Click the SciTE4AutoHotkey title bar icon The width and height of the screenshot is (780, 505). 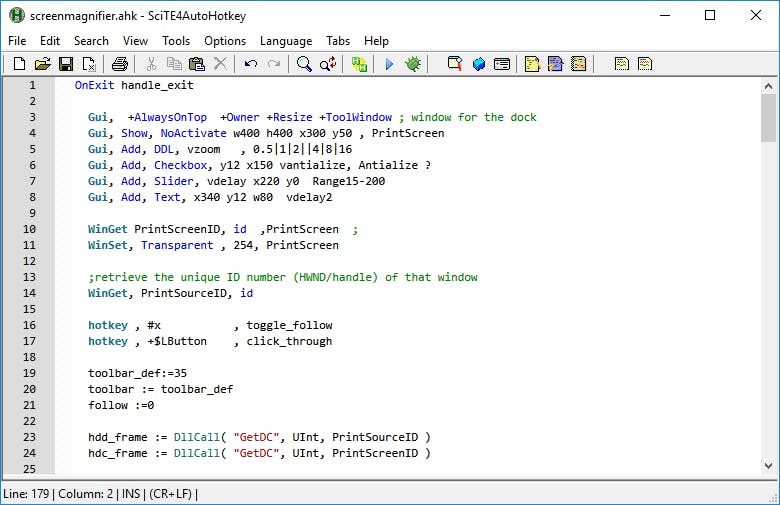click(x=16, y=15)
